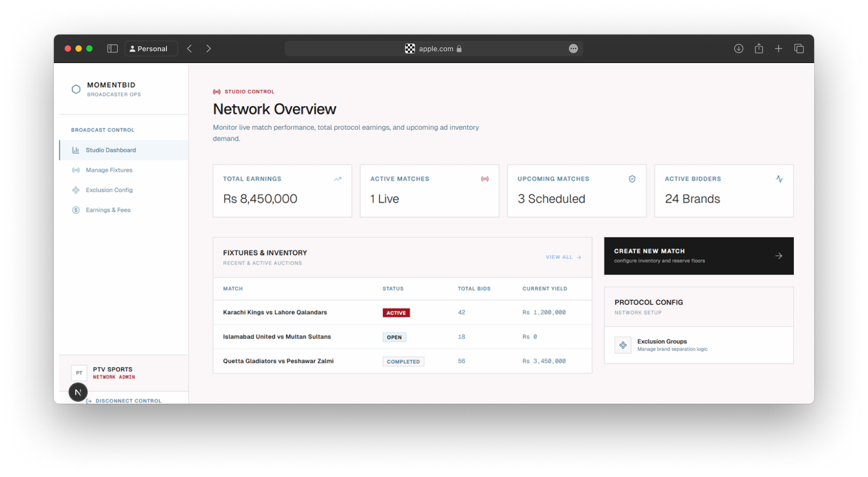
Task: Click the trending arrow icon on Total Earnings
Action: click(x=338, y=179)
